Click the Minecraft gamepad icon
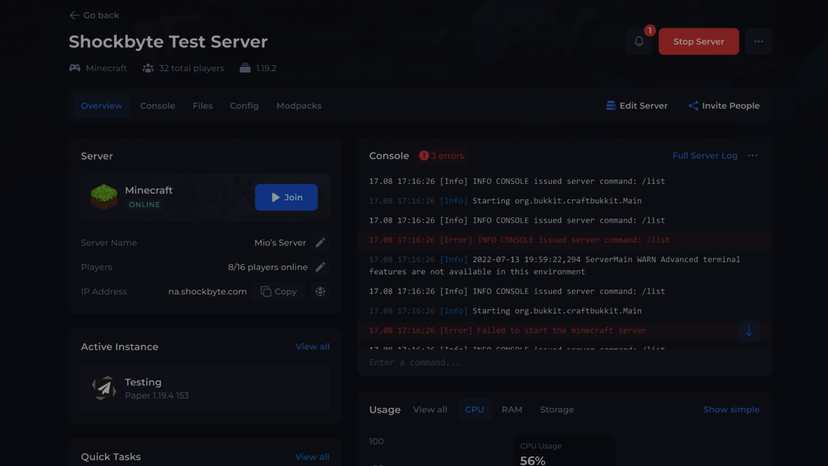828x466 pixels. (x=75, y=68)
